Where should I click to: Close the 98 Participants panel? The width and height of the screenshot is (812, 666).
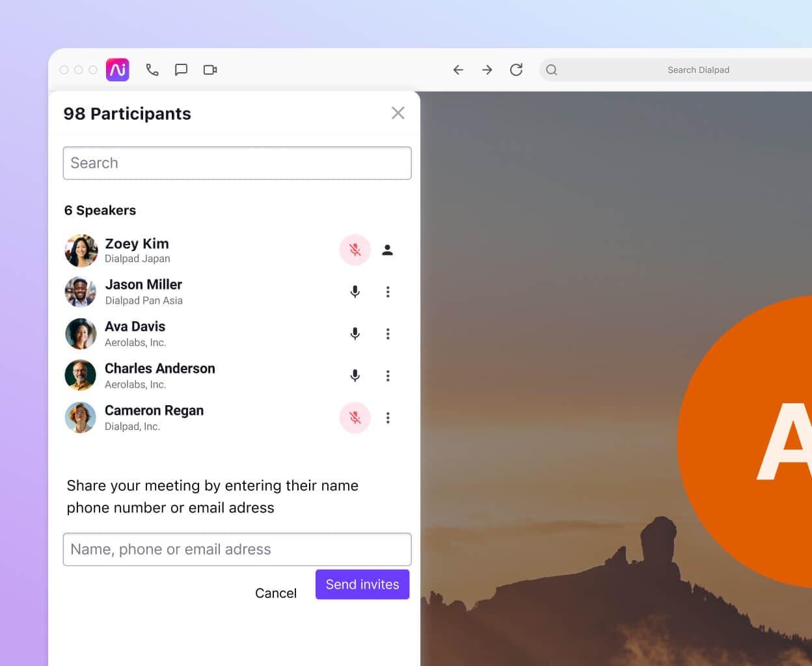click(x=398, y=113)
